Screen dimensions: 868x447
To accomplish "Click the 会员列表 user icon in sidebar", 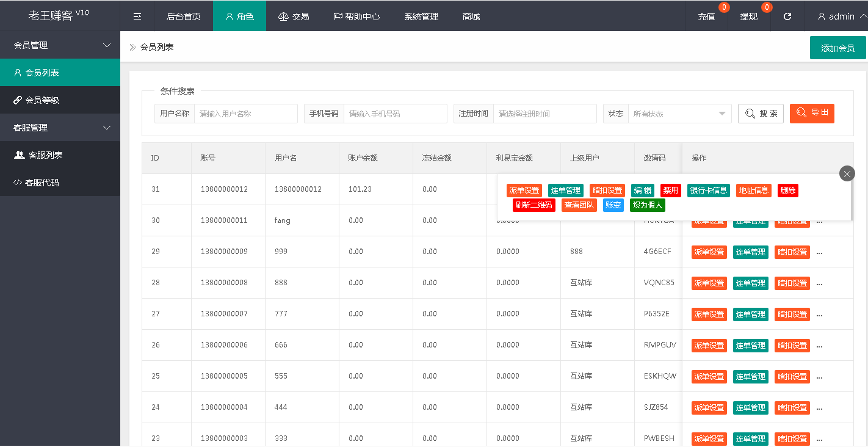I will click(18, 73).
